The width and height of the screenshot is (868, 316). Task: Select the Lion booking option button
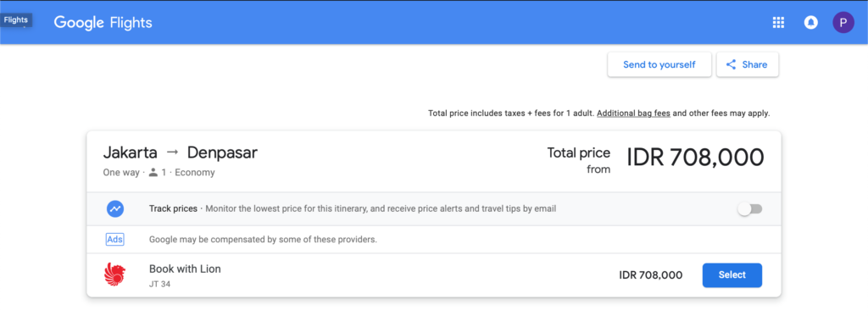[x=732, y=275]
